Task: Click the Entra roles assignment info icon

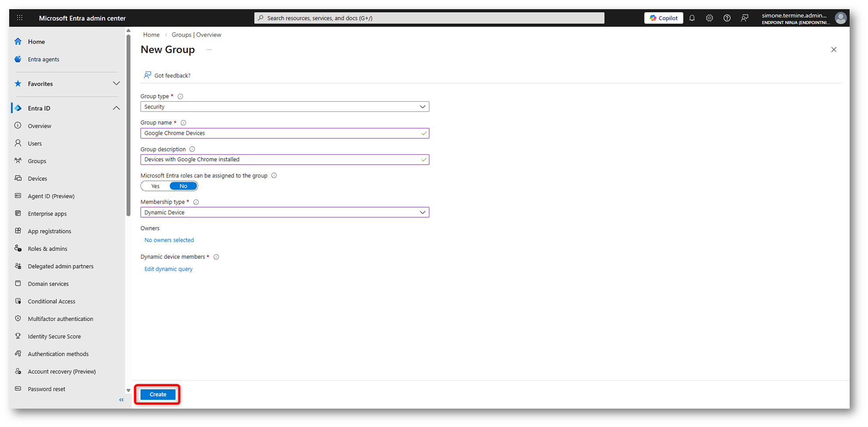Action: pos(274,176)
